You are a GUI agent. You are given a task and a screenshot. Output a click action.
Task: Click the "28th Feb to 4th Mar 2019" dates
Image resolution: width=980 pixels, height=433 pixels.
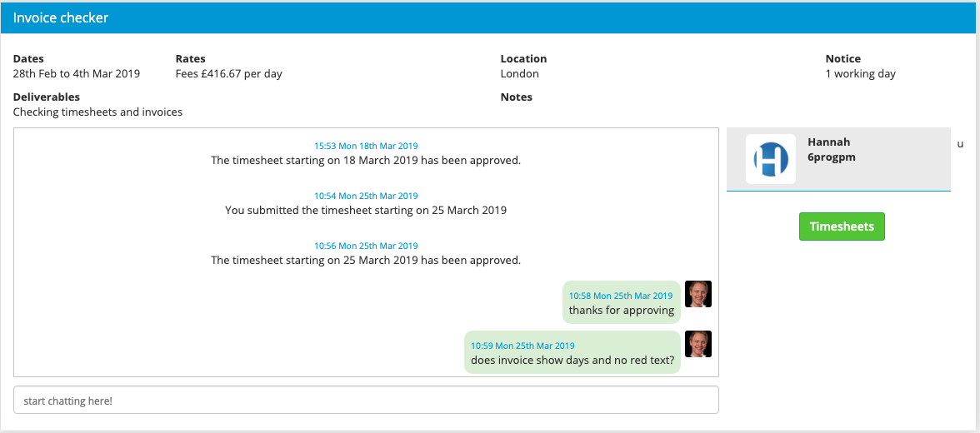(x=77, y=74)
